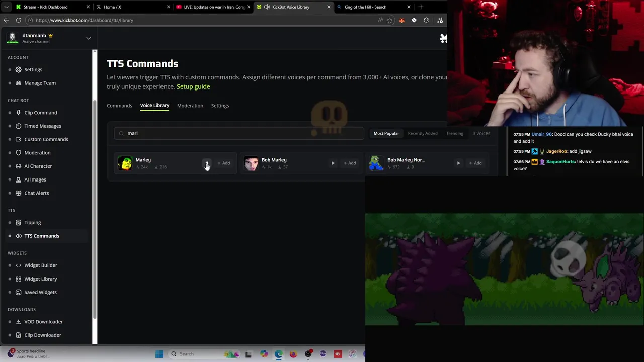Bookmark this page with the star icon

pos(390,20)
